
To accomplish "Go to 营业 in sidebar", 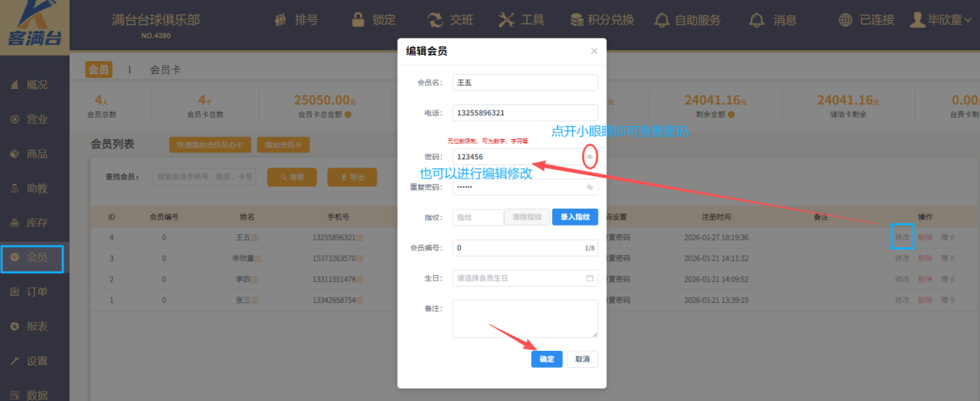I will click(29, 119).
